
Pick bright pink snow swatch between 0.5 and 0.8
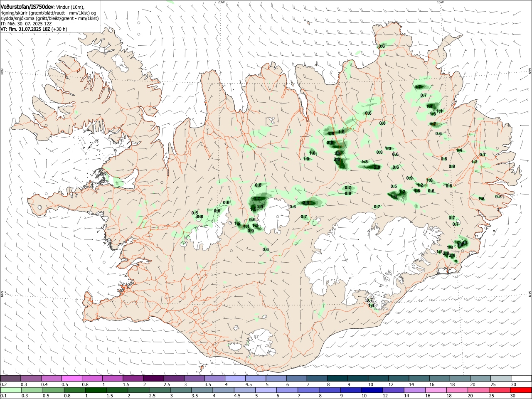(x=71, y=379)
